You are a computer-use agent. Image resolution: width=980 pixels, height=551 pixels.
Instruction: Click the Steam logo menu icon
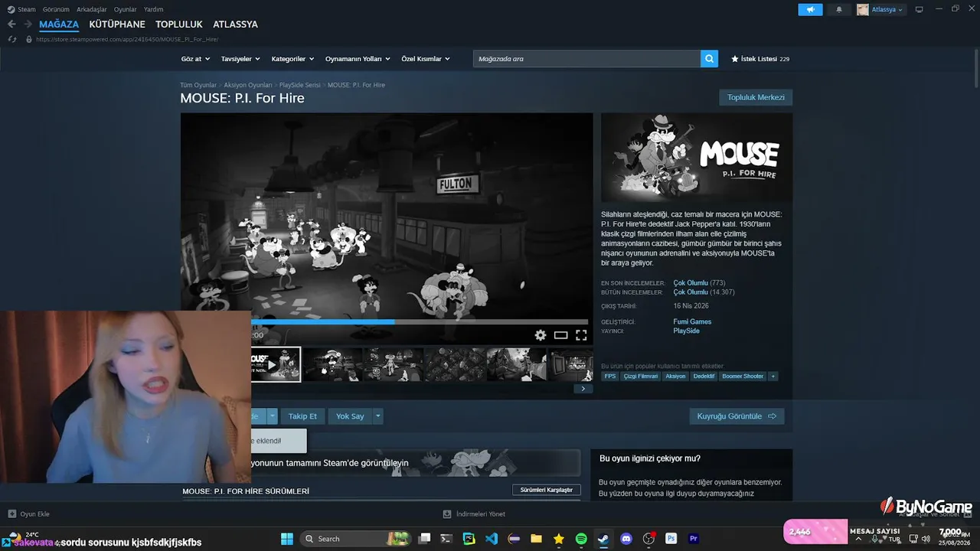[11, 9]
